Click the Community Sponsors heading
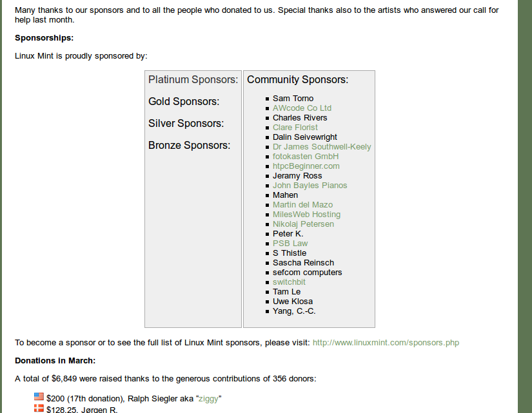532x413 pixels. click(x=297, y=80)
